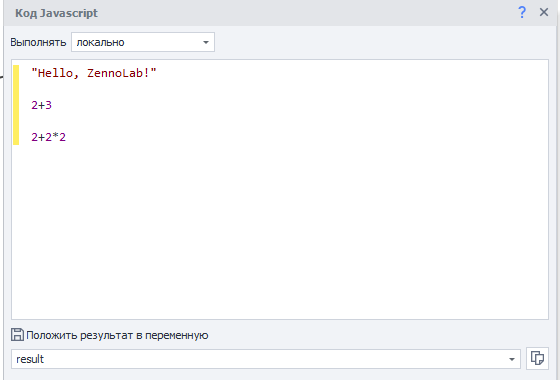This screenshot has width=560, height=380.
Task: Open the Выполнять execution mode dropdown
Action: 142,42
